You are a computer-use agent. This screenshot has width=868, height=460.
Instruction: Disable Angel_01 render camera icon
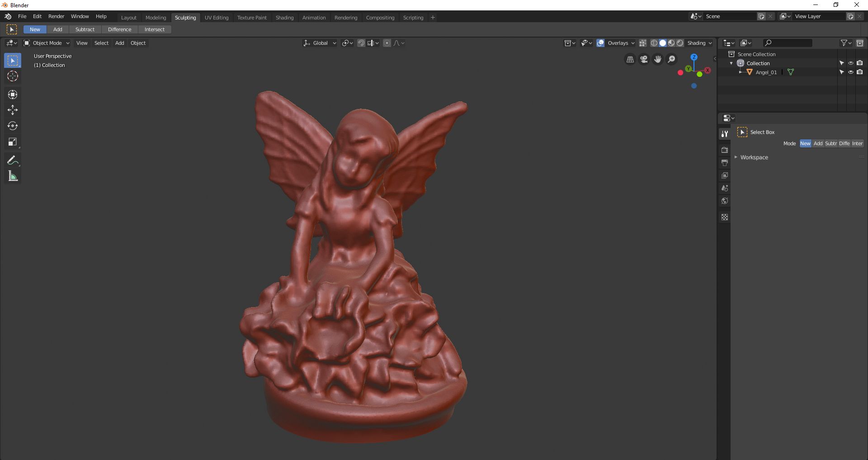click(860, 72)
